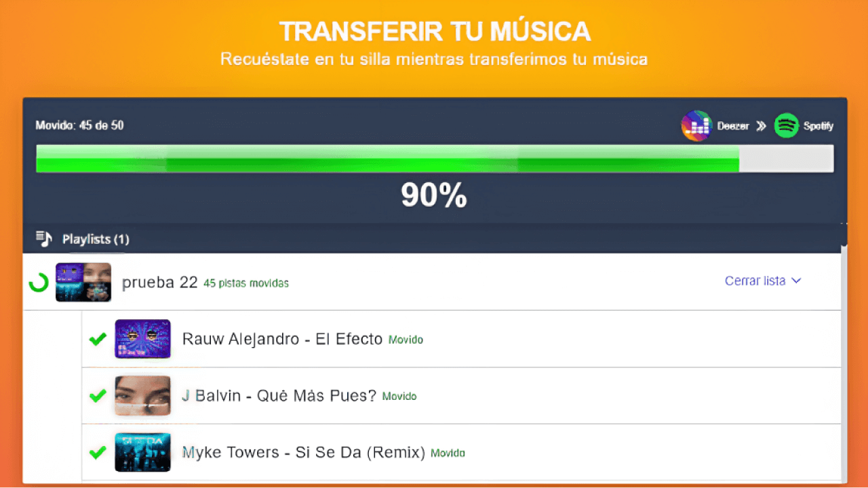Click the Deezer source service icon
The width and height of the screenshot is (868, 488).
(696, 125)
